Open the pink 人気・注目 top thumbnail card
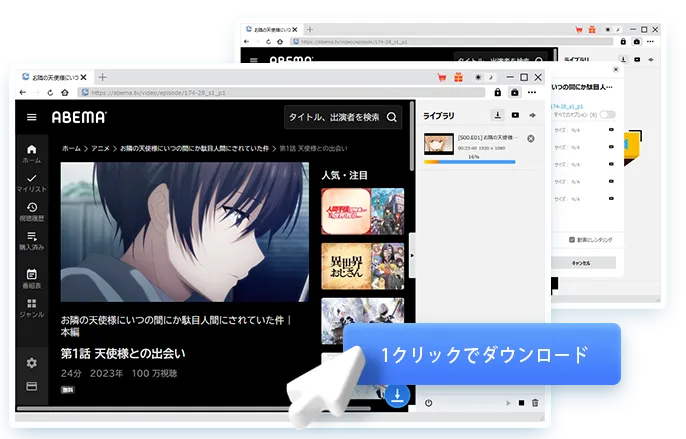This screenshot has height=439, width=686. pos(363,211)
